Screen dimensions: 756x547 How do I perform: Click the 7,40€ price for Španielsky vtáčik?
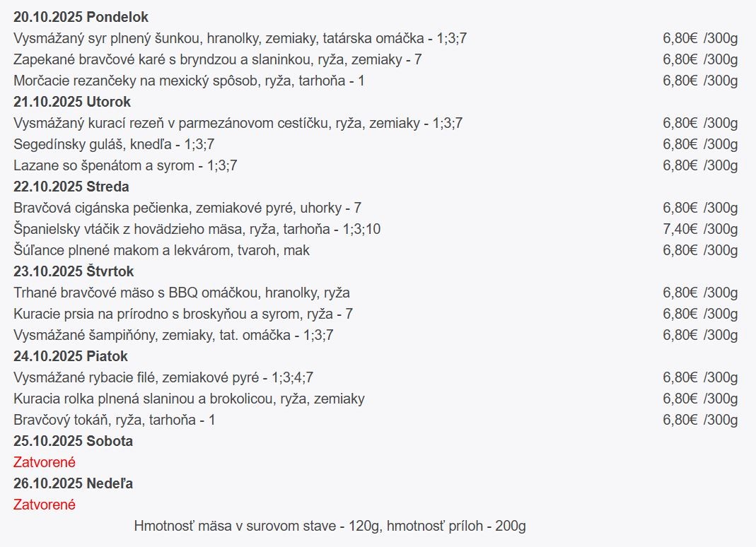tap(680, 229)
